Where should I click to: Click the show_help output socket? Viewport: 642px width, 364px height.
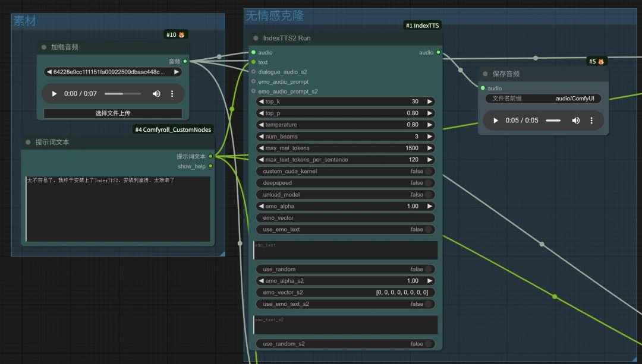[210, 166]
